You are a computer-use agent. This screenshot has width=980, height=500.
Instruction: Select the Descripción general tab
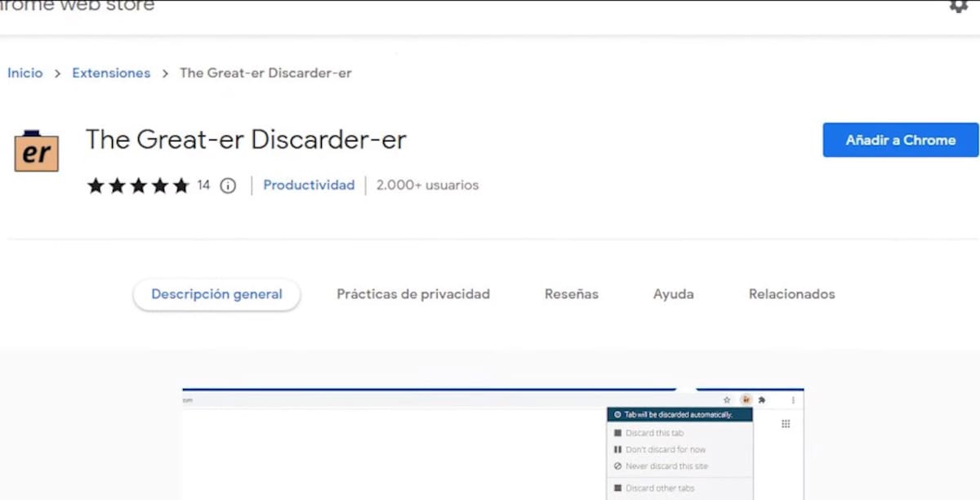[x=216, y=294]
